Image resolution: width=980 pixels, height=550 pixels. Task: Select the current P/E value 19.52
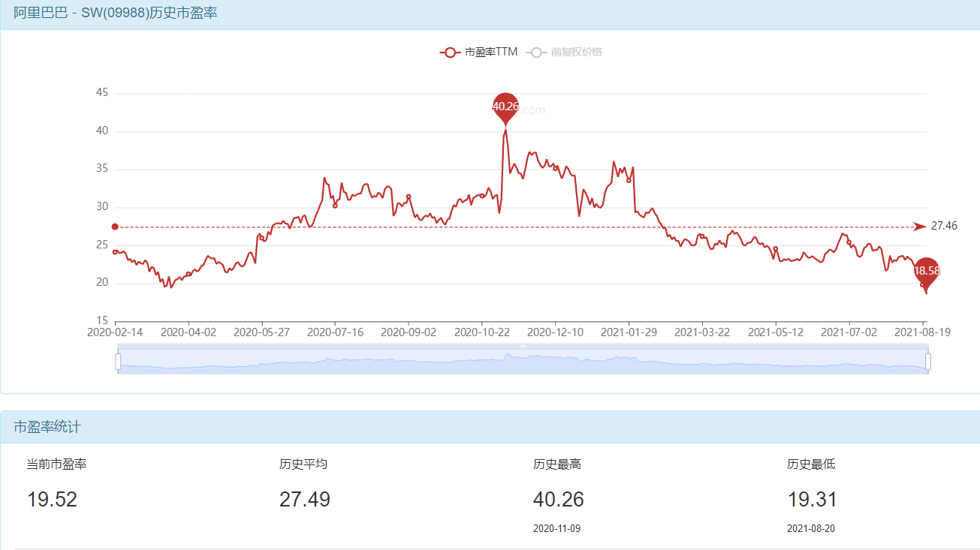[53, 499]
